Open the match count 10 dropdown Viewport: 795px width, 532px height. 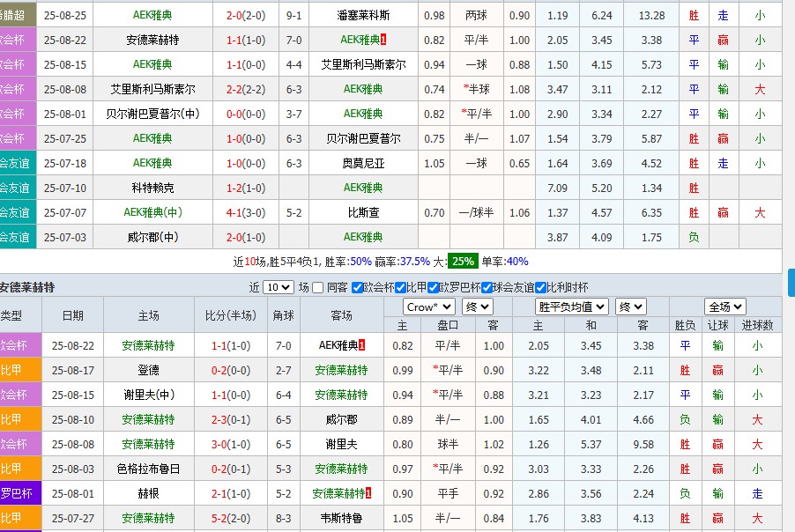pyautogui.click(x=278, y=287)
